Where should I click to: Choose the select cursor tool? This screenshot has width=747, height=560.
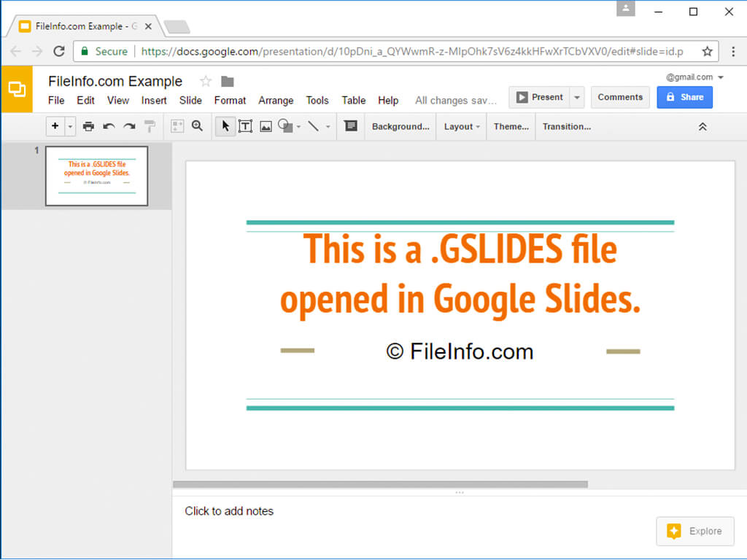pyautogui.click(x=225, y=126)
